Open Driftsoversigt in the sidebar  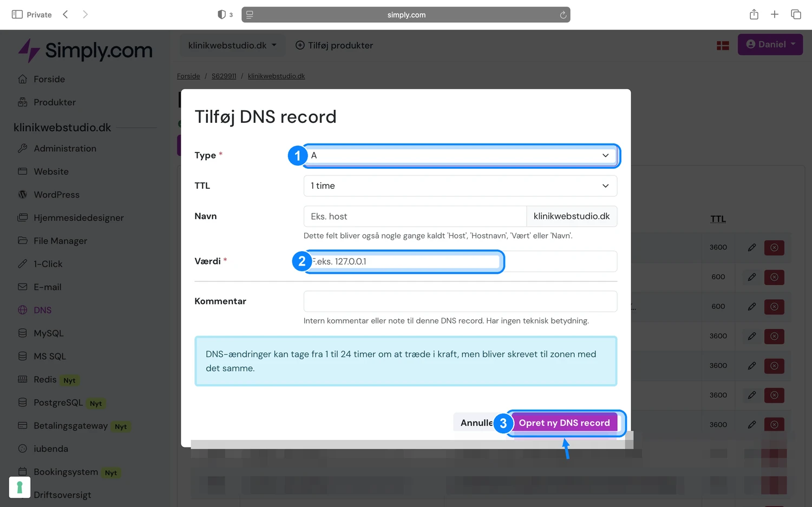62,495
